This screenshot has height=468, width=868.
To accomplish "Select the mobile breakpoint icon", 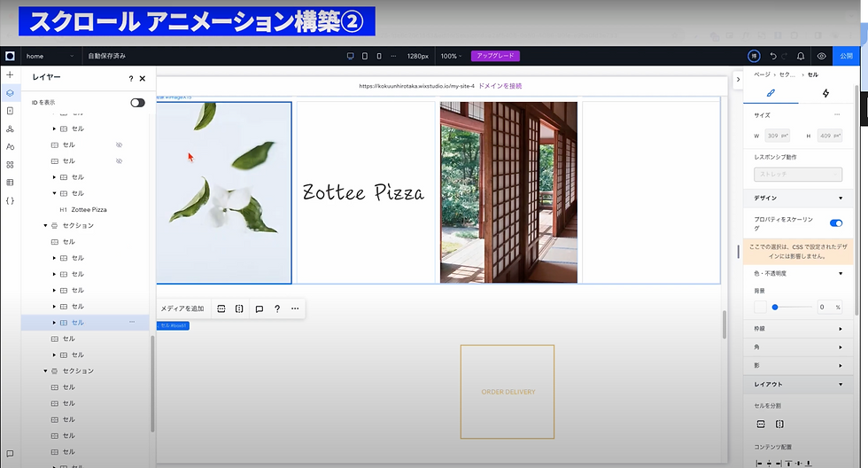I will [379, 56].
